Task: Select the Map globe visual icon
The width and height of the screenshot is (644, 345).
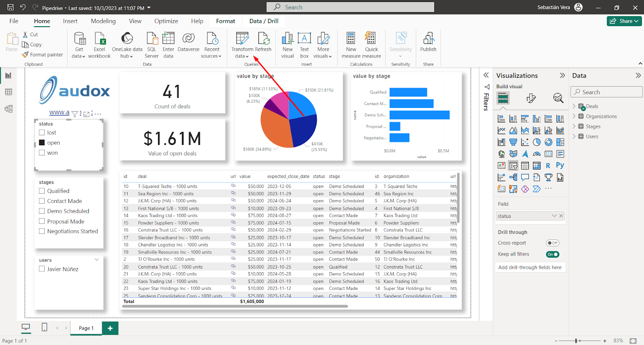Action: point(502,154)
